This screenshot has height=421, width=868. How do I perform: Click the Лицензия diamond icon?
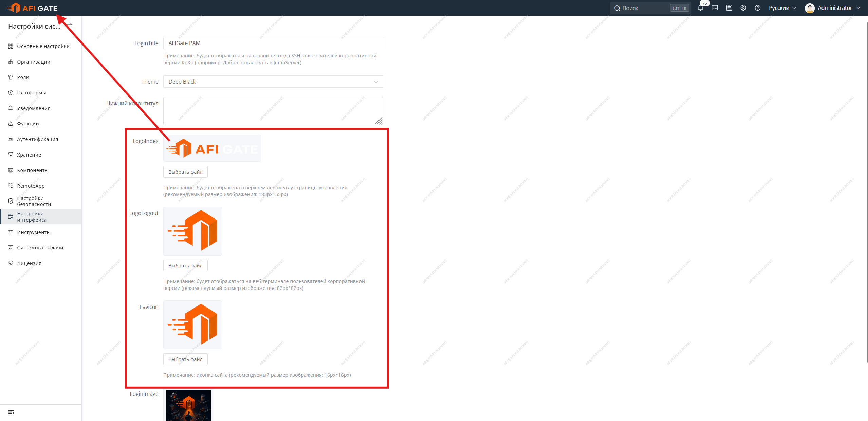point(11,263)
